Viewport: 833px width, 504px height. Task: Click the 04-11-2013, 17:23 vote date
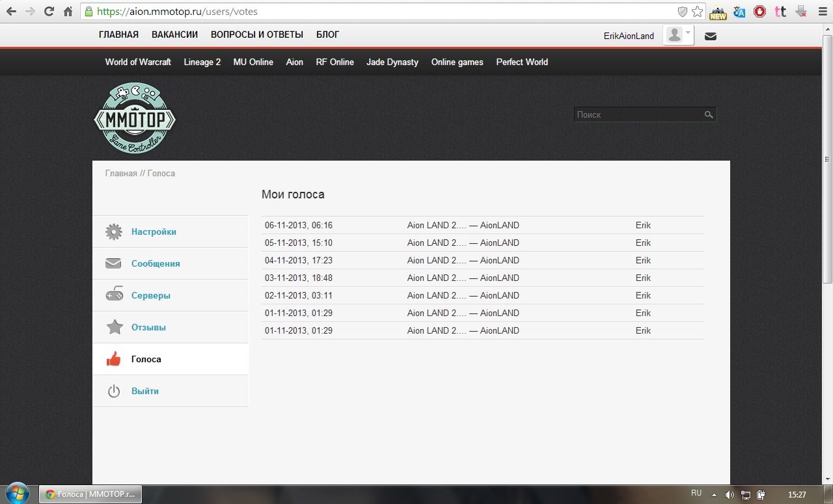pos(299,260)
